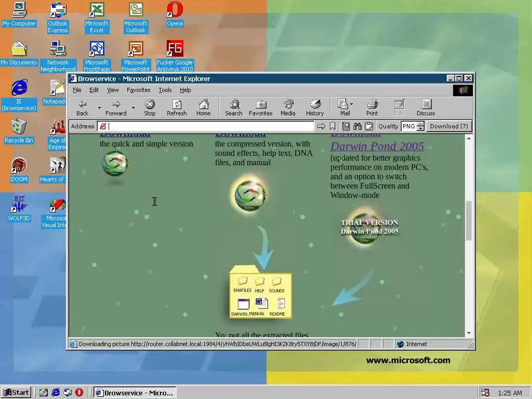Select the Microsoft Excel desktop icon
Image resolution: width=532 pixels, height=399 pixels.
(97, 18)
